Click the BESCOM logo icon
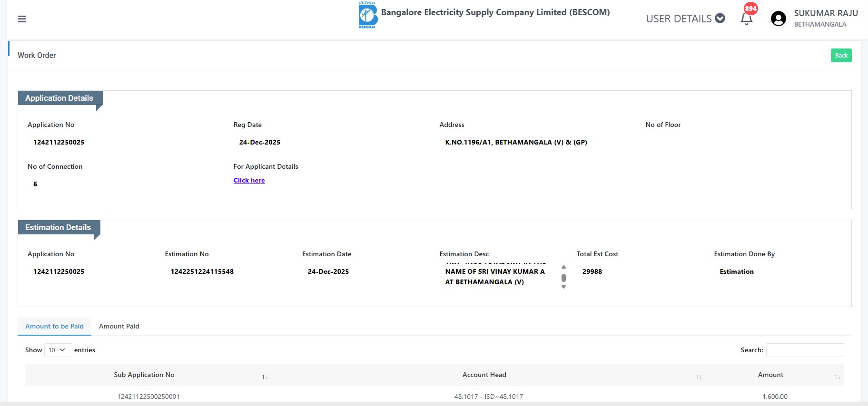The width and height of the screenshot is (868, 406). 367,15
